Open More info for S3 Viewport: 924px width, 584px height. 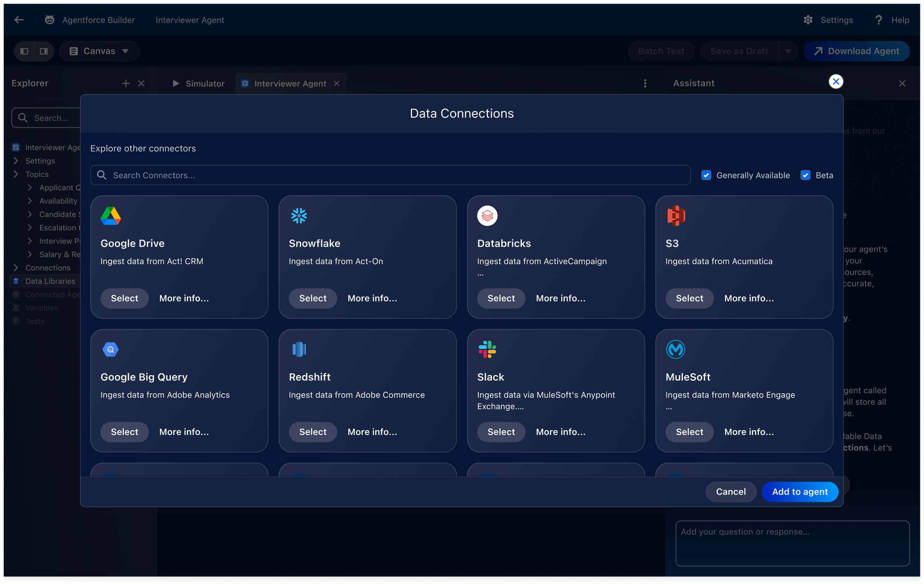coord(749,298)
